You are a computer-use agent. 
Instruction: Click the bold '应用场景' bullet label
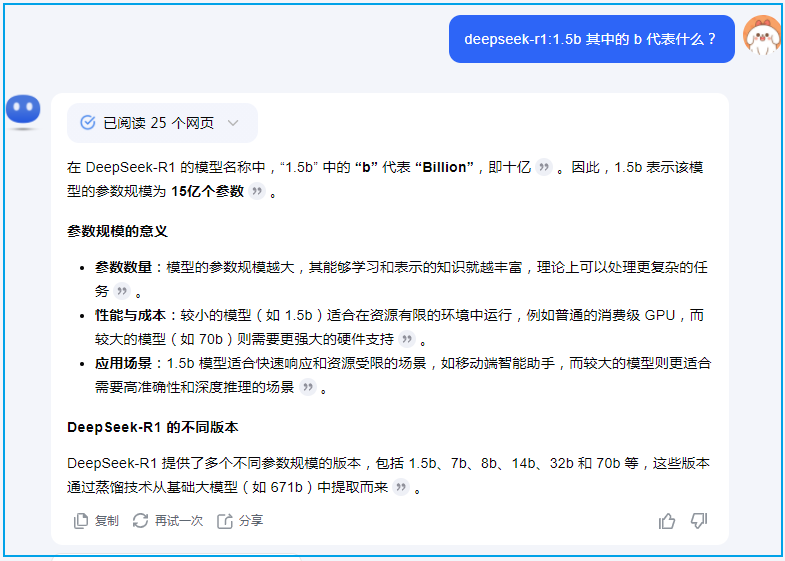pyautogui.click(x=123, y=363)
